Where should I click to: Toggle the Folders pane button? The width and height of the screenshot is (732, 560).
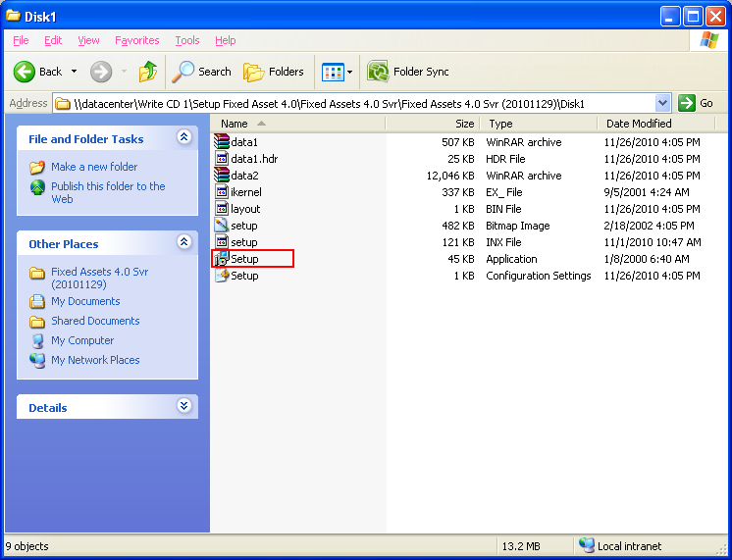[x=274, y=72]
